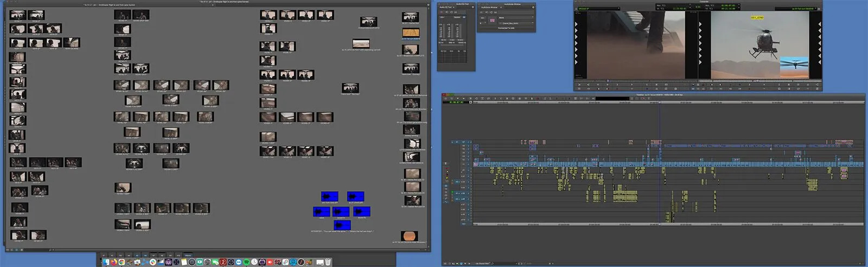The width and height of the screenshot is (868, 267).
Task: Select the middle blue clip of three-clip row
Action: 341,211
